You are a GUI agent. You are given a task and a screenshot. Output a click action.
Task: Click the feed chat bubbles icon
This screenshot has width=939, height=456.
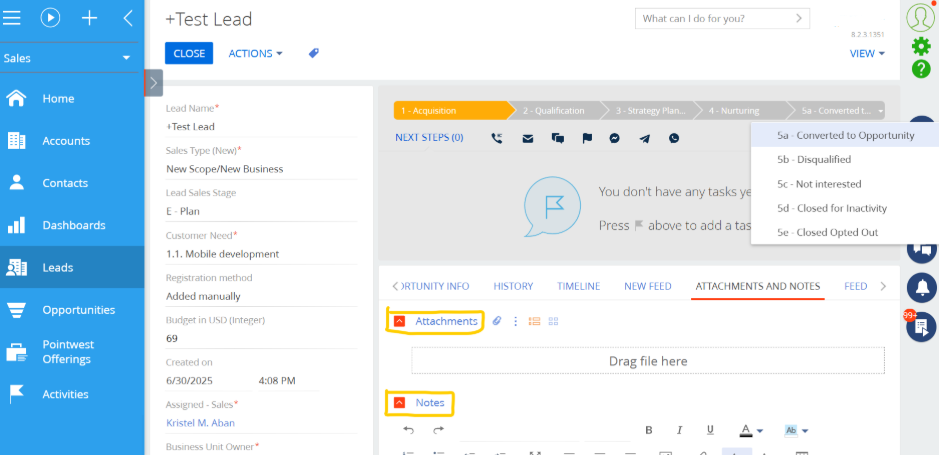tap(558, 138)
